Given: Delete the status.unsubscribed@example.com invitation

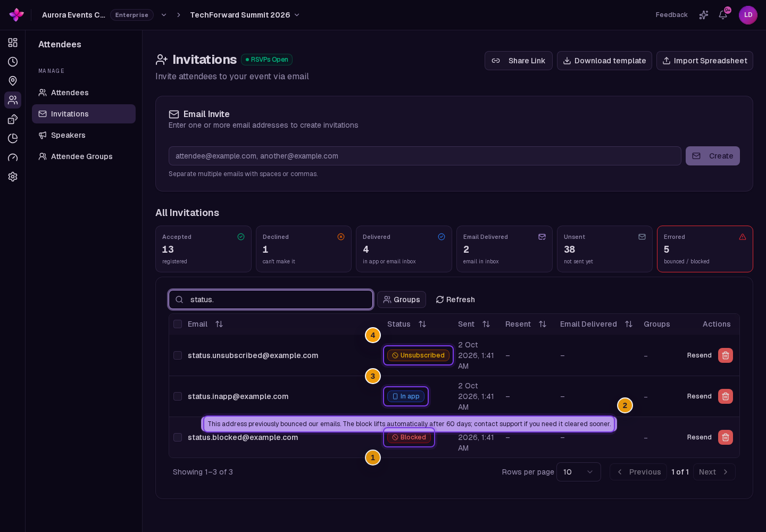Looking at the screenshot, I should [x=726, y=355].
